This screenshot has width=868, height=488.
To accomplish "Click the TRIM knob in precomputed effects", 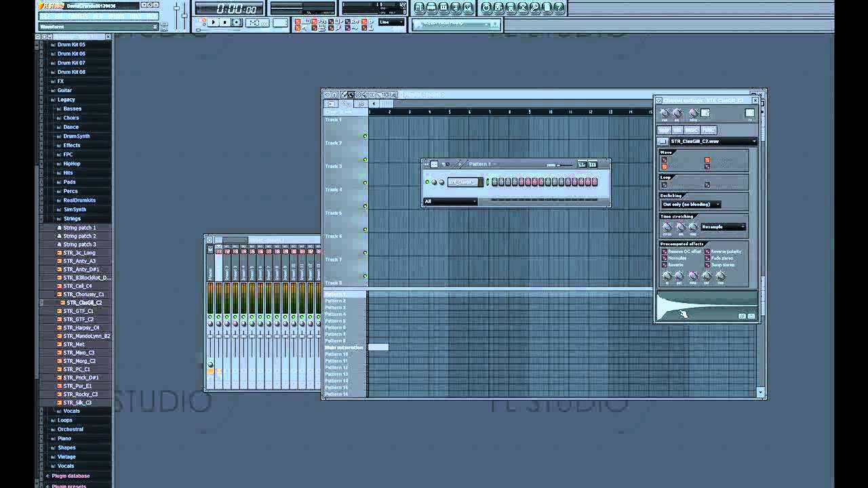I will 720,276.
